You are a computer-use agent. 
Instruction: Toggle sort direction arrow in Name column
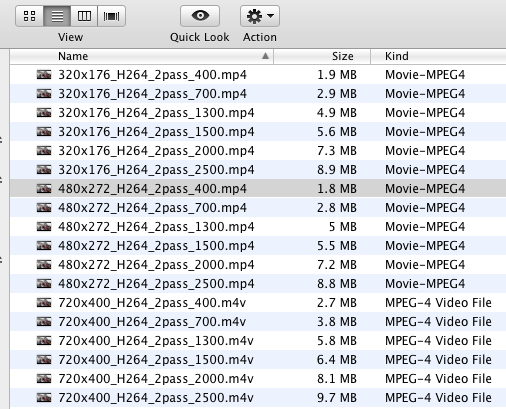(265, 56)
